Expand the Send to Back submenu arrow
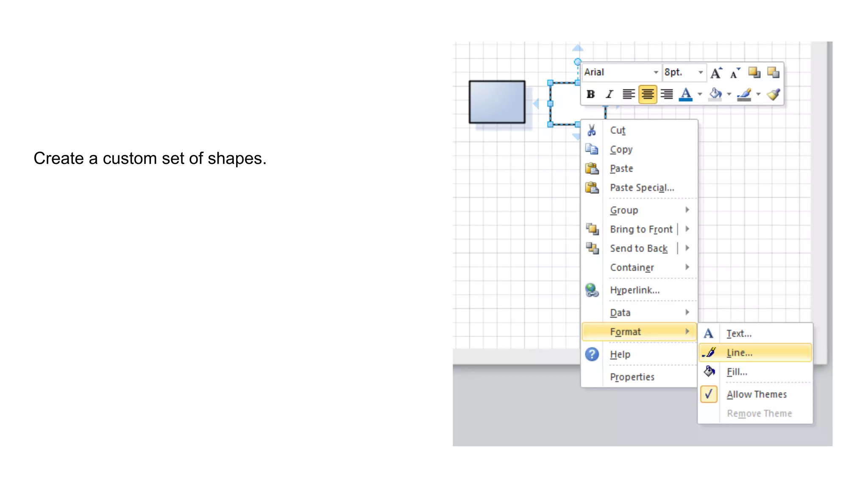868x488 pixels. (x=687, y=248)
